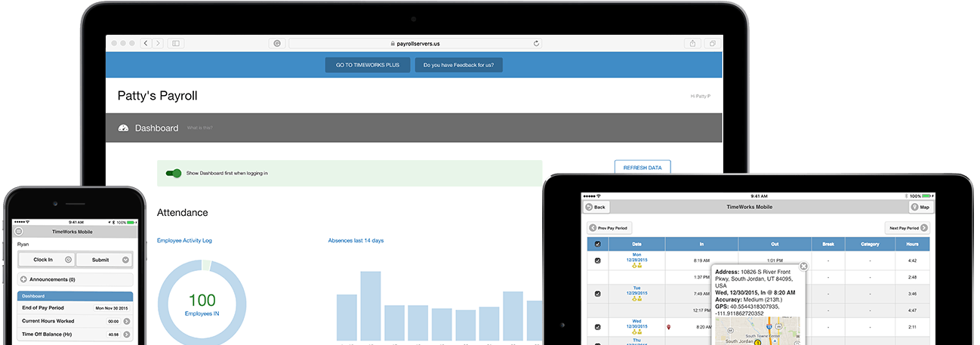The width and height of the screenshot is (980, 345).
Task: Open Absences last 14 days link
Action: (x=356, y=240)
